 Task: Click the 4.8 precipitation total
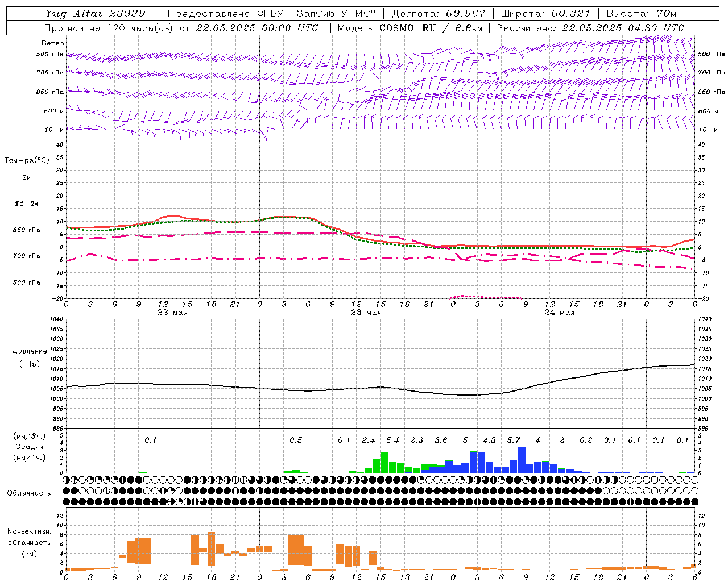point(489,440)
